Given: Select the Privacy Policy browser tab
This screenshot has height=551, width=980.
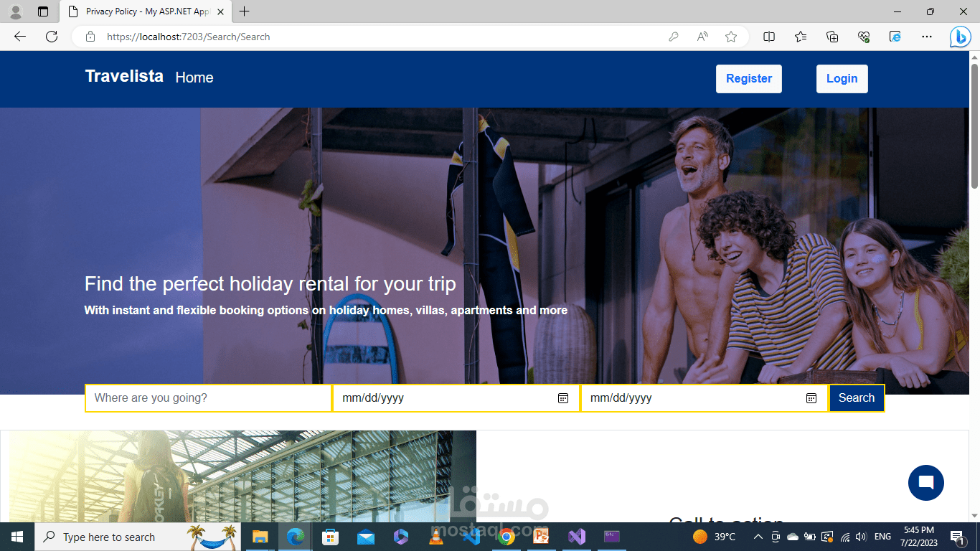Looking at the screenshot, I should 146,11.
